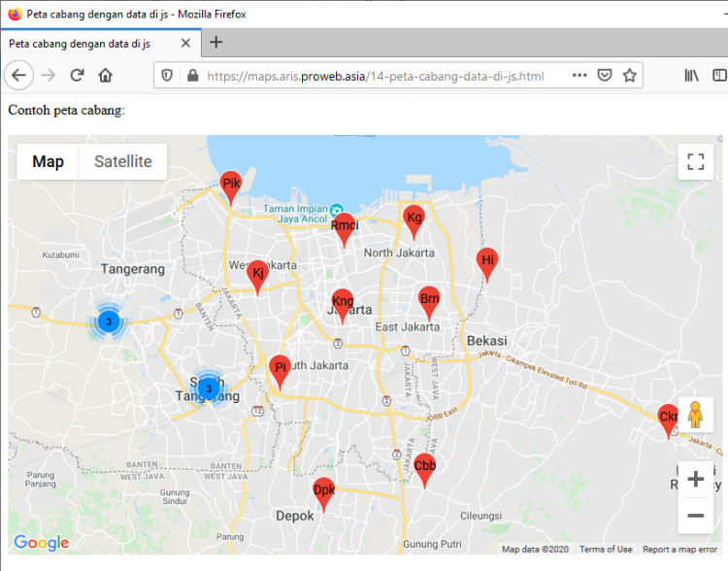Click Report a map error link
This screenshot has height=571, width=728.
679,550
